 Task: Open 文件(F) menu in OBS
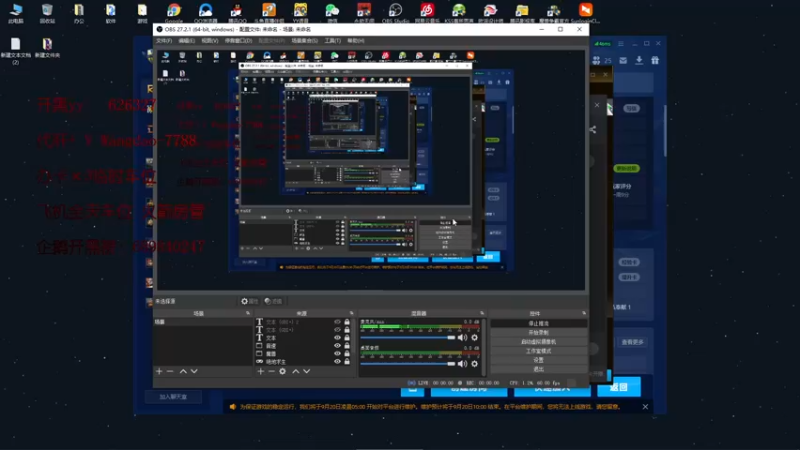pyautogui.click(x=164, y=41)
